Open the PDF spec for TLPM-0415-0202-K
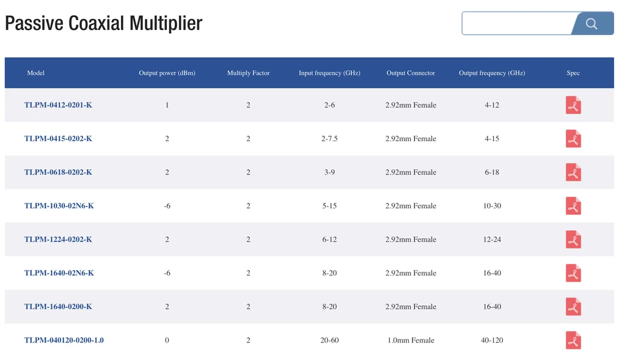 click(573, 139)
